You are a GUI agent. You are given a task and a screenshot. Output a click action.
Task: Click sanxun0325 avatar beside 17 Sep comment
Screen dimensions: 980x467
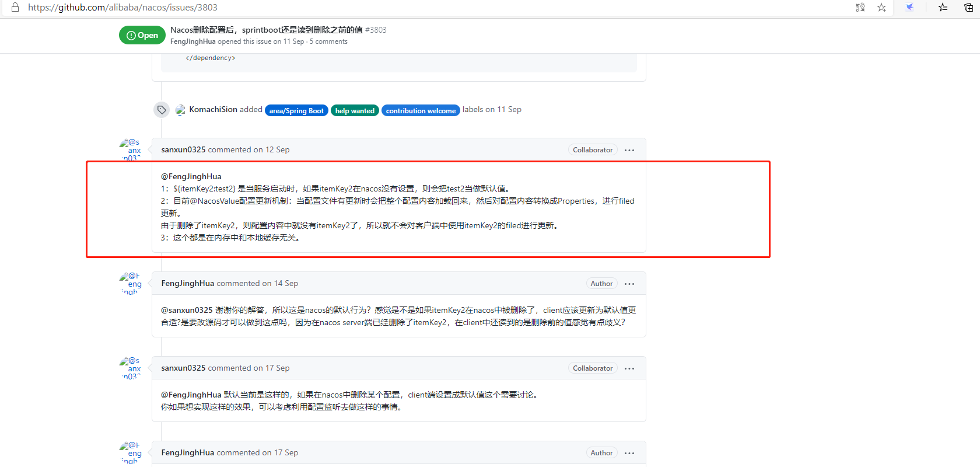[x=131, y=368]
